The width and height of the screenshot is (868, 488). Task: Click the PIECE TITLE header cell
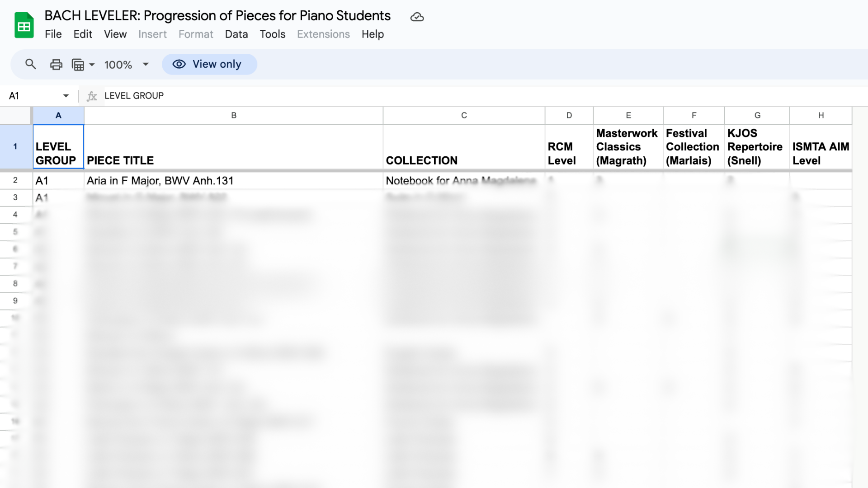coord(233,147)
